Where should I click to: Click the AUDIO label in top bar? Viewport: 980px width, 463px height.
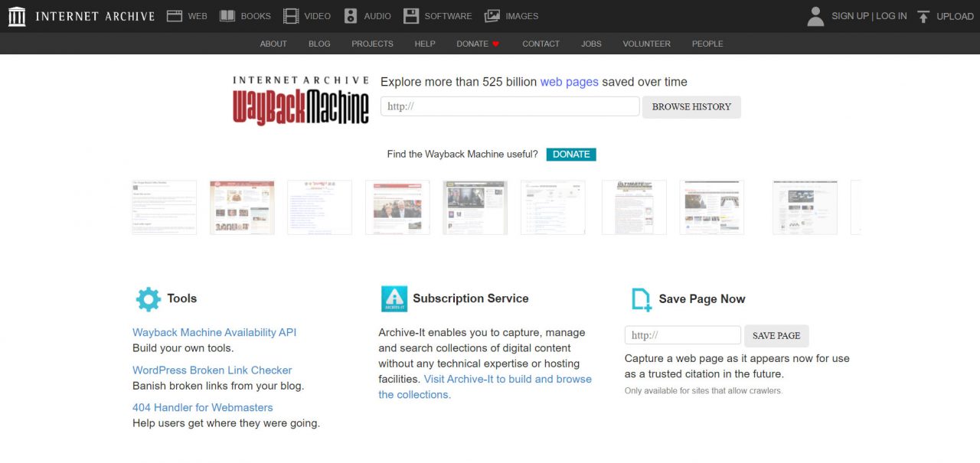[377, 16]
